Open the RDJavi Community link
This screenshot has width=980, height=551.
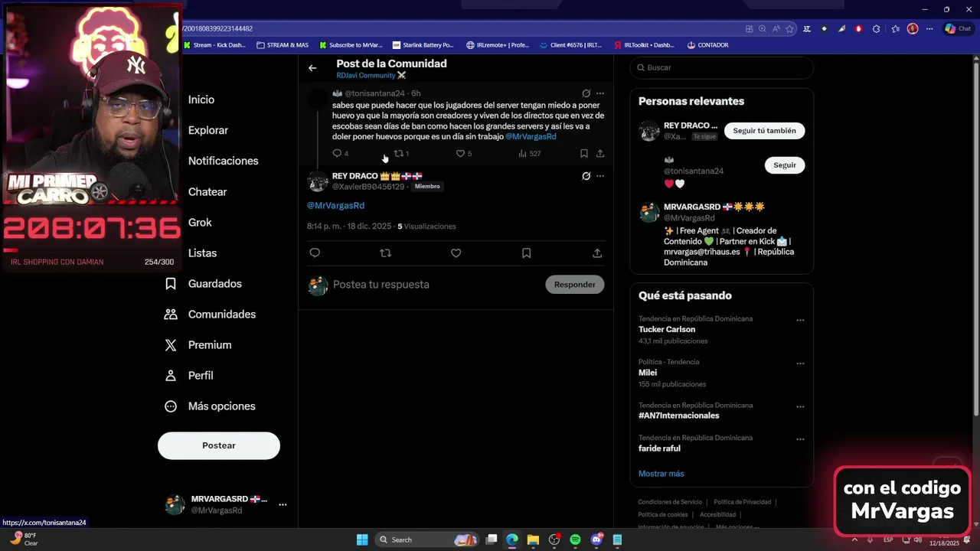[371, 76]
